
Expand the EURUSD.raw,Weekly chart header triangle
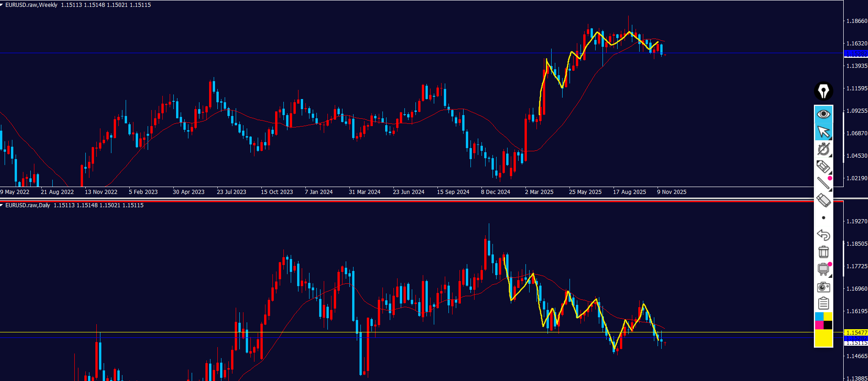point(2,5)
